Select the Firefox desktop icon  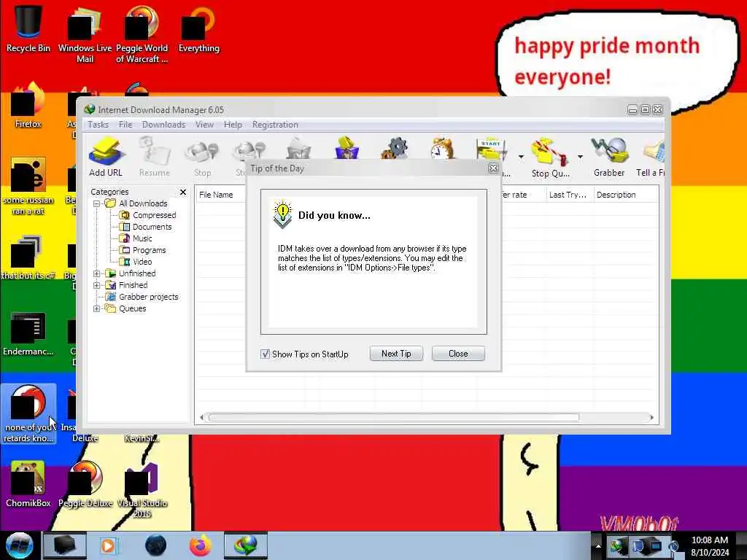pos(28,105)
